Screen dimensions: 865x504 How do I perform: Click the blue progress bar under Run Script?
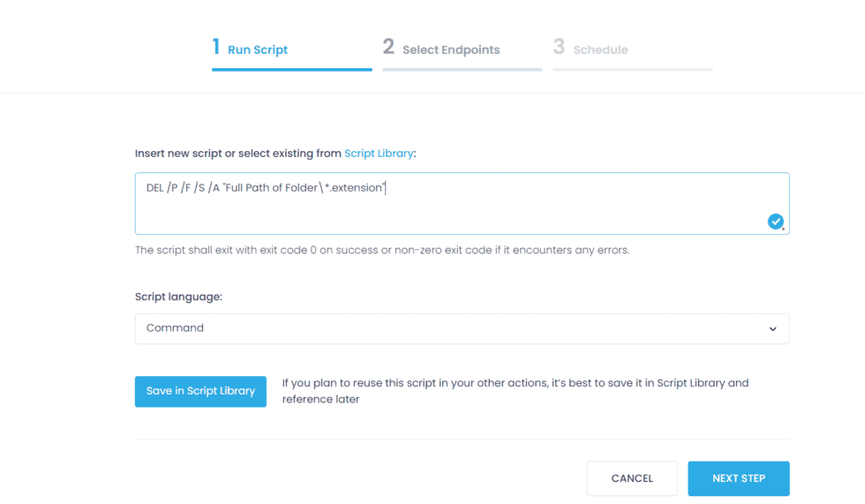pyautogui.click(x=291, y=69)
